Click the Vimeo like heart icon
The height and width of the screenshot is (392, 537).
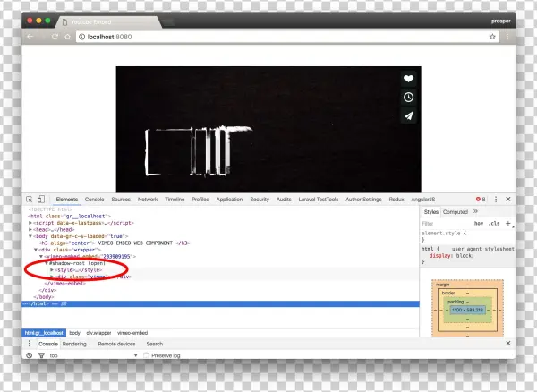(408, 79)
